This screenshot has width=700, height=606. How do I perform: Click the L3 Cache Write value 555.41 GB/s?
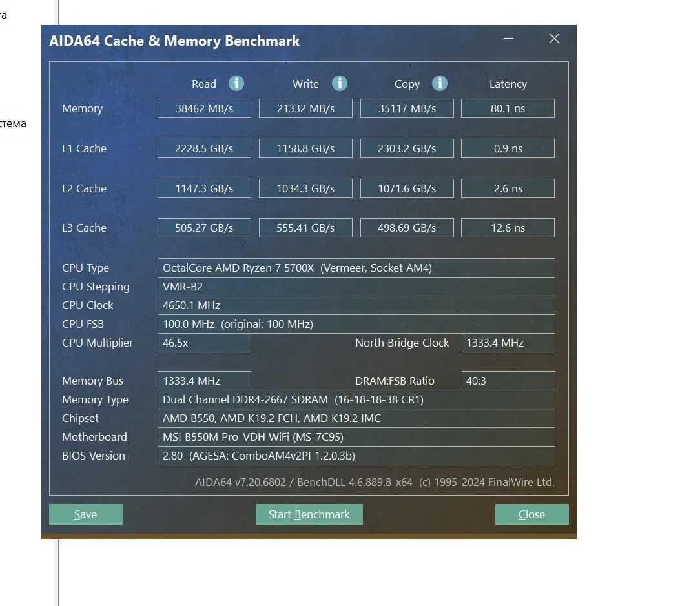[x=305, y=228]
